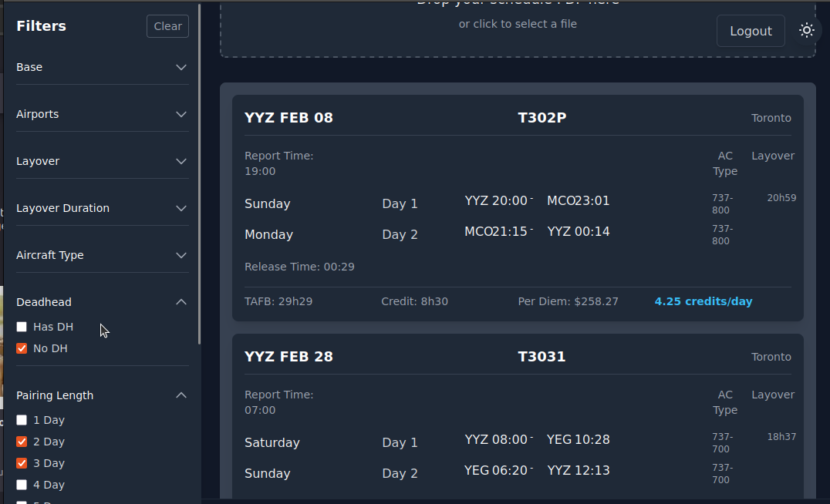Image resolution: width=830 pixels, height=504 pixels.
Task: Click the Logout button
Action: click(x=751, y=31)
